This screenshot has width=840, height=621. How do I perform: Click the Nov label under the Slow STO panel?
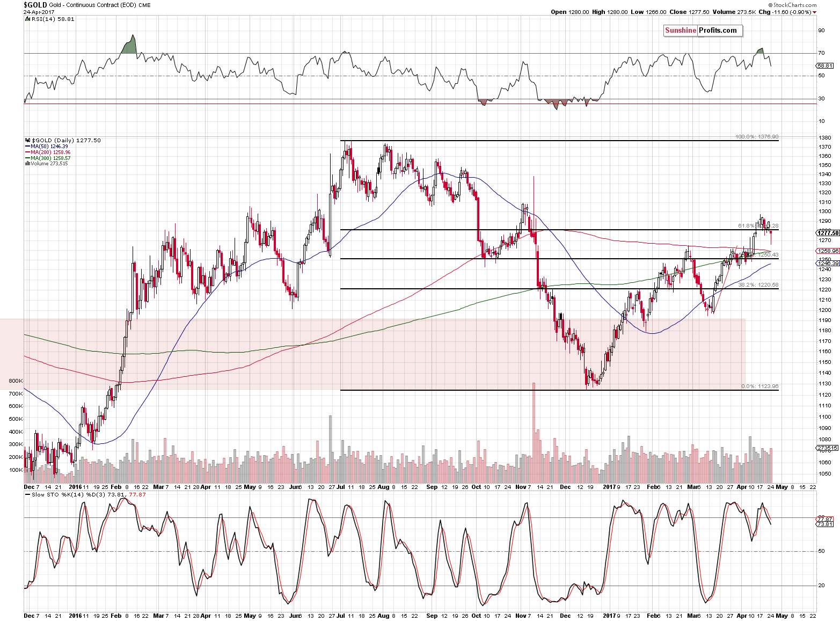(x=521, y=616)
